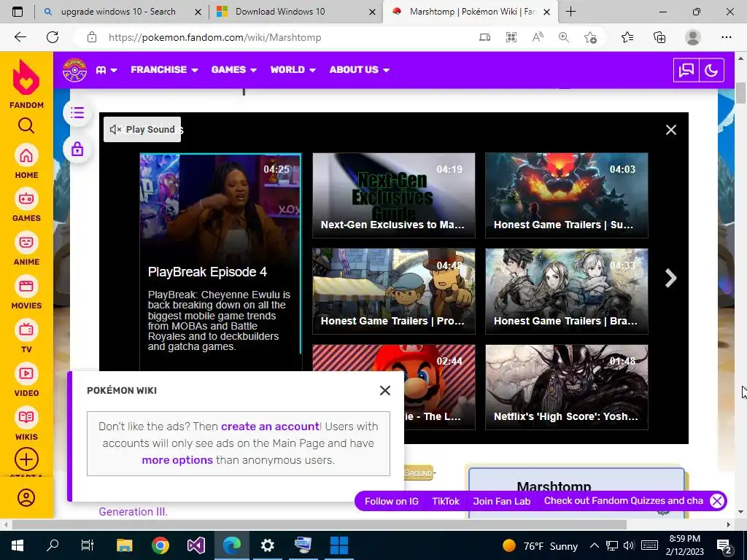Open the user profile icon in sidebar
The width and height of the screenshot is (747, 560).
26,497
